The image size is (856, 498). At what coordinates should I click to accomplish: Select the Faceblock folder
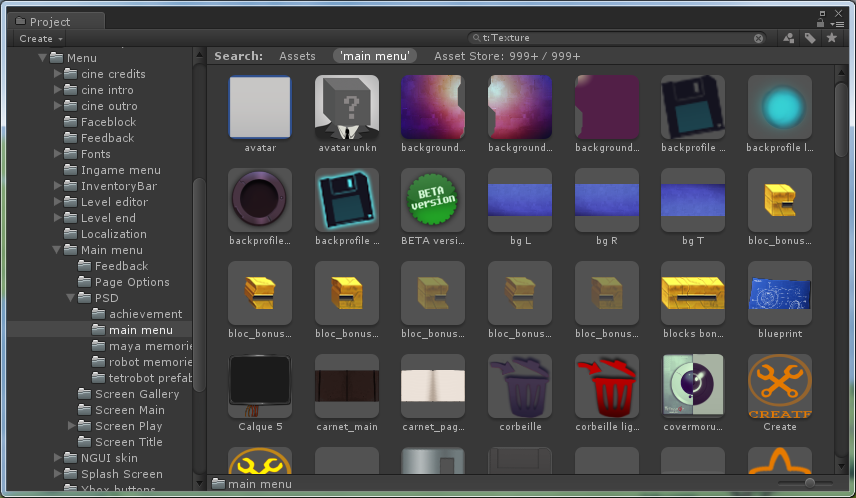pos(100,122)
